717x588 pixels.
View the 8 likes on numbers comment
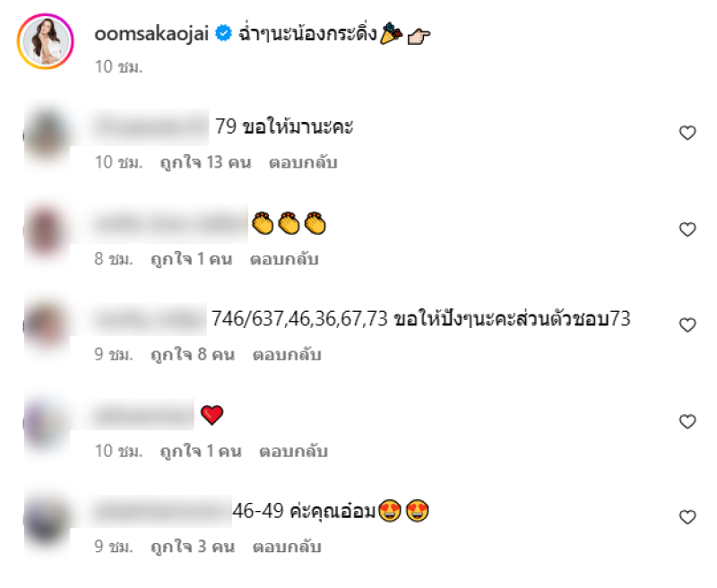[x=193, y=355]
